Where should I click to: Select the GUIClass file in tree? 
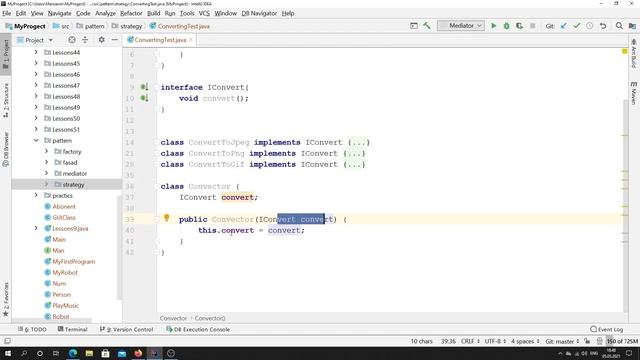(64, 218)
